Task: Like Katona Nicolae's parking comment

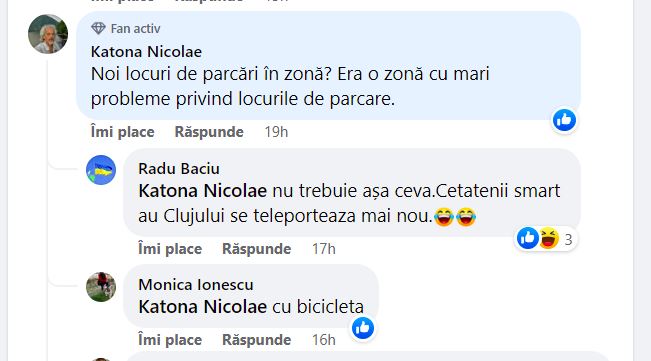Action: pos(122,132)
